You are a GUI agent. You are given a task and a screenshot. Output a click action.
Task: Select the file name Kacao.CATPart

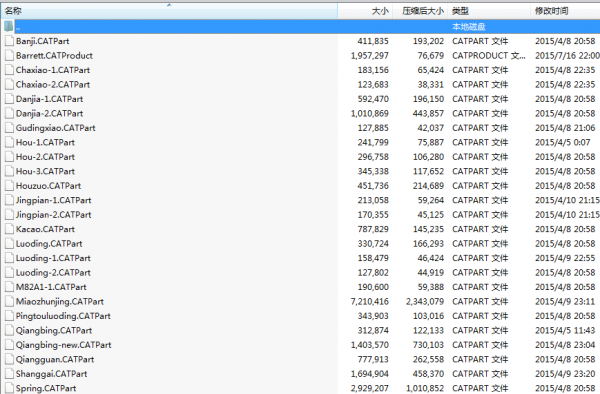45,230
